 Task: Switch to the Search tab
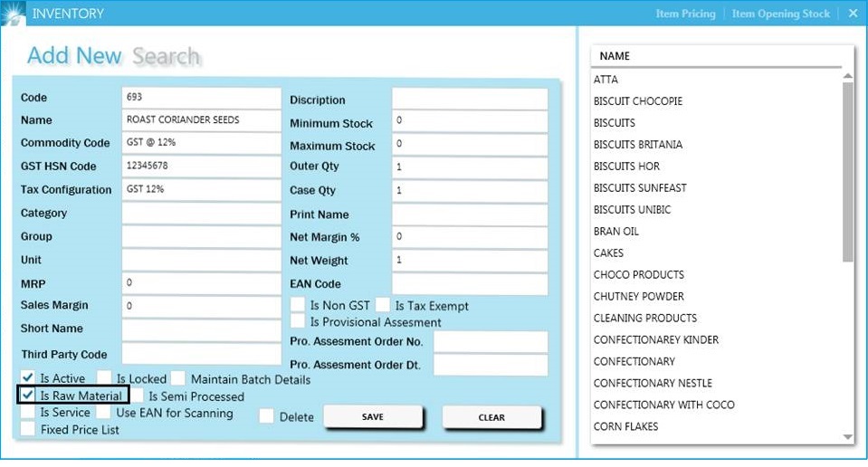166,56
